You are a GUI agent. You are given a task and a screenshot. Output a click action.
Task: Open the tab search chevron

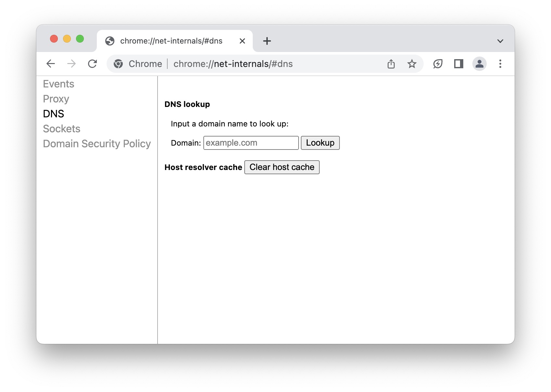click(500, 41)
